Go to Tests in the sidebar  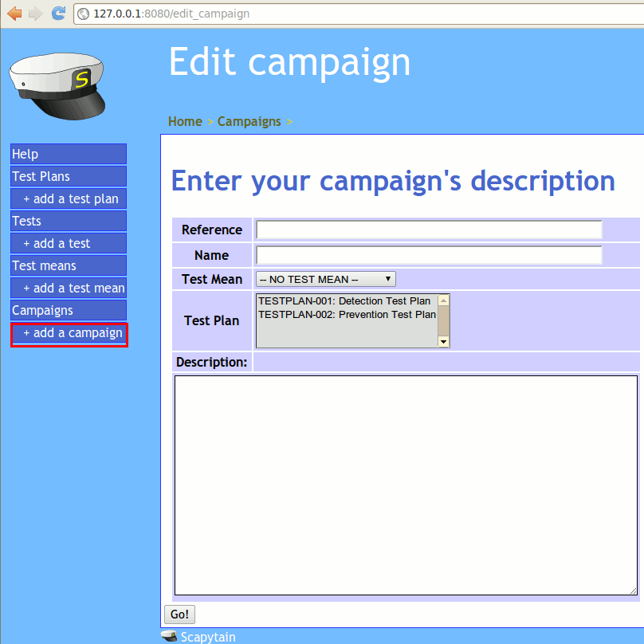pos(68,221)
